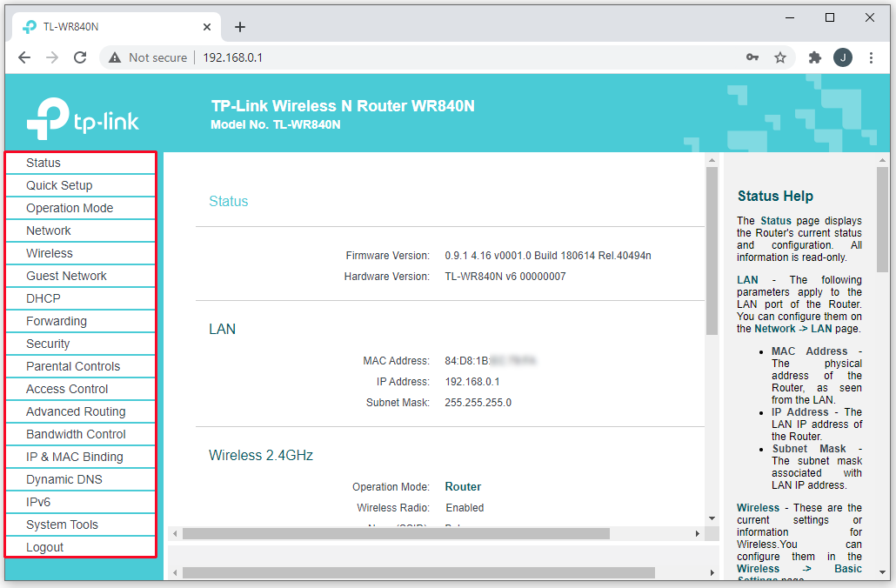Click hardware version TL-WR840N v6 value
Viewport: 896px width, 588px height.
pyautogui.click(x=505, y=277)
